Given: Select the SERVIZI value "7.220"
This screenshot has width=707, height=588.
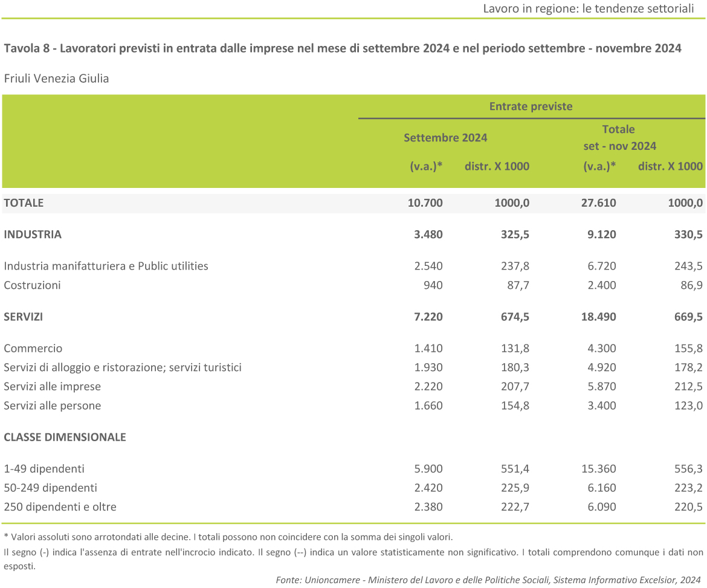Looking at the screenshot, I should click(428, 317).
